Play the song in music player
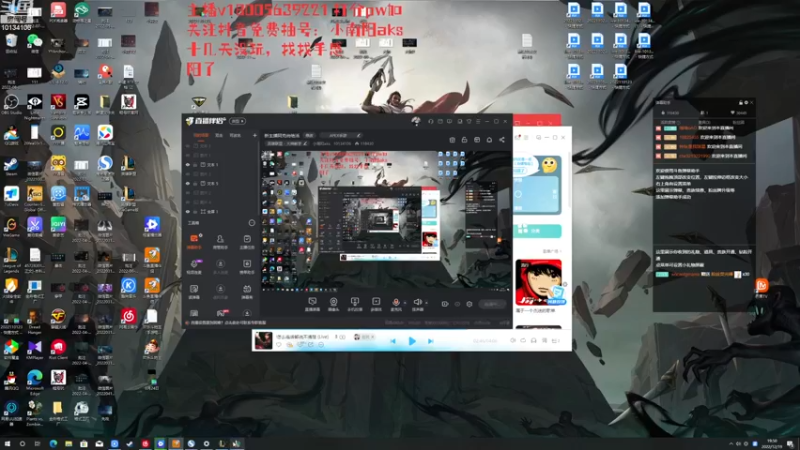 tap(412, 341)
